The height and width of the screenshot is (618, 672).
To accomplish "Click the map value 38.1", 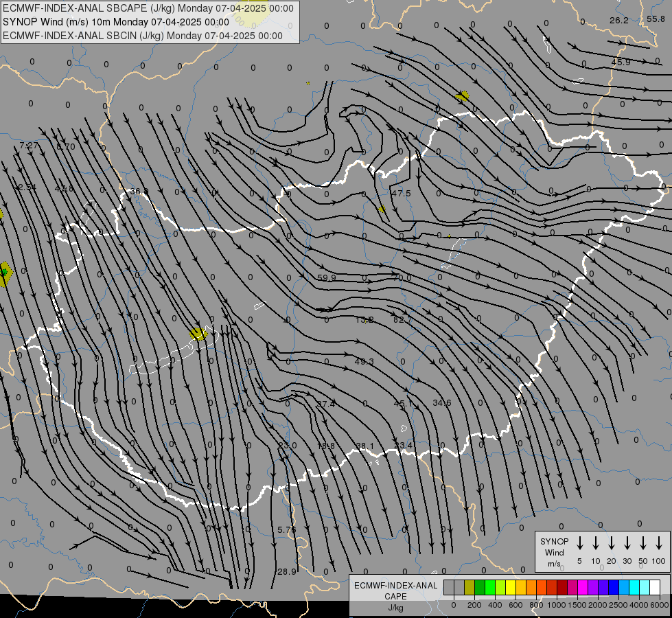I will [x=364, y=446].
